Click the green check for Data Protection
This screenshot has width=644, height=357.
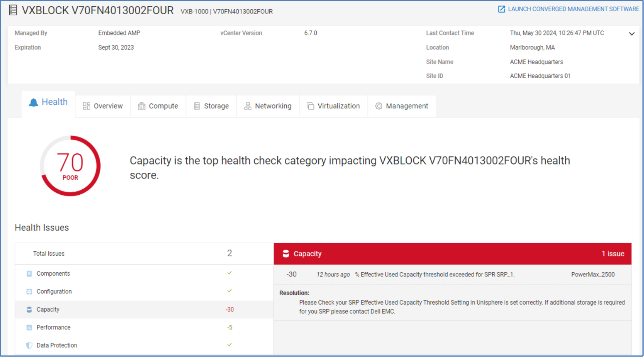230,345
